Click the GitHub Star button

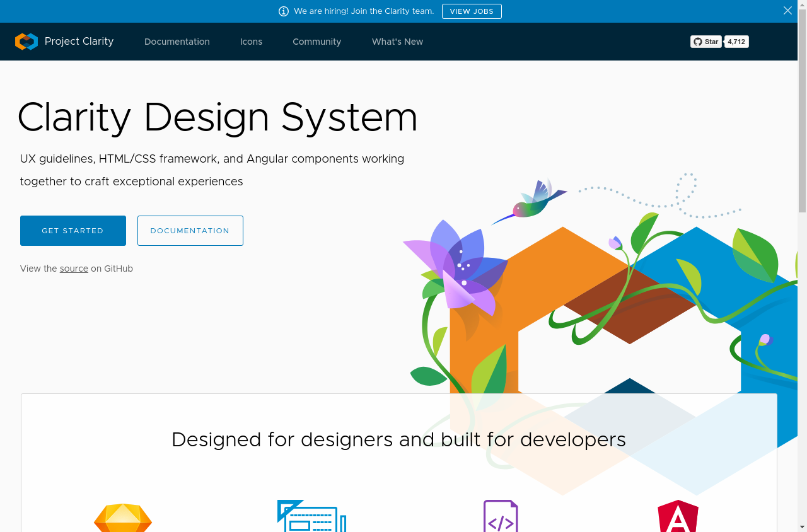(706, 42)
